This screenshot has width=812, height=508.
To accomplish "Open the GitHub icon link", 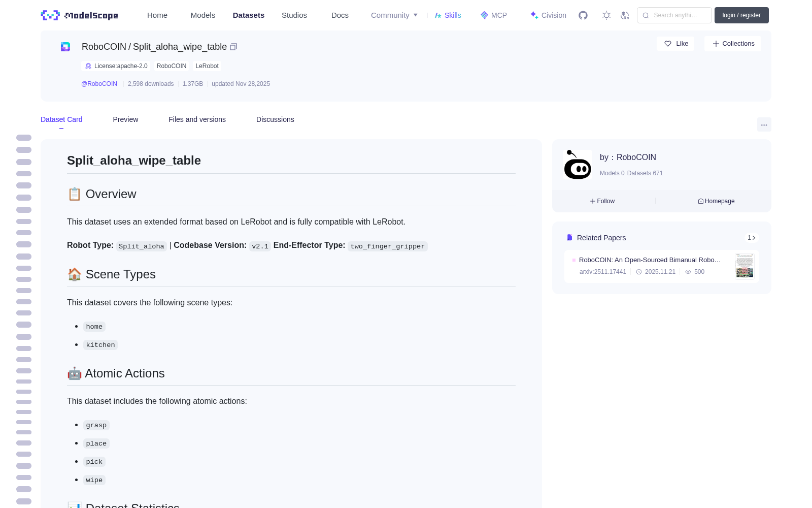I will [583, 15].
